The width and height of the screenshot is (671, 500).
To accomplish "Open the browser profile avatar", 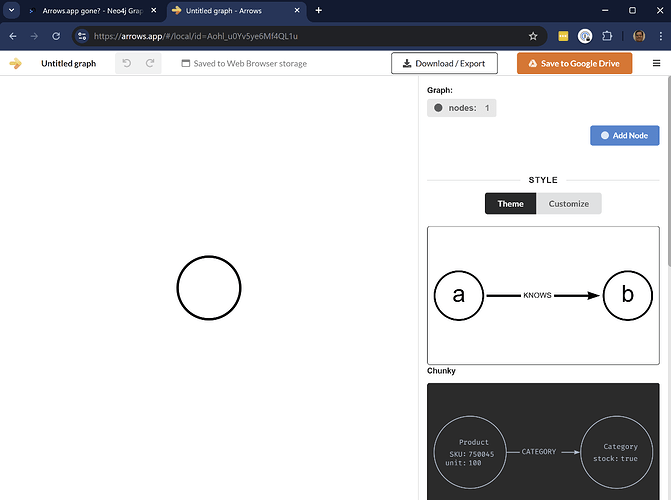I will 639,36.
